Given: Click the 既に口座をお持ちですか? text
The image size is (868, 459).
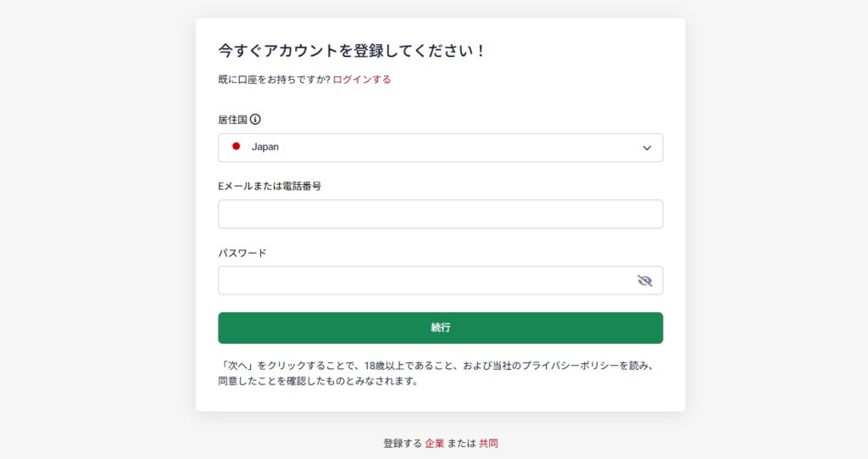Looking at the screenshot, I should point(274,80).
